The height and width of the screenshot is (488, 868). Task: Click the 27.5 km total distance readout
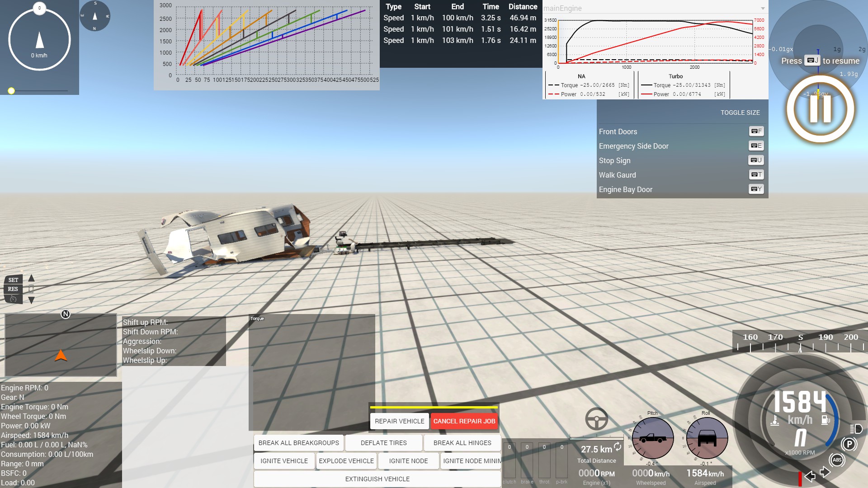point(596,449)
